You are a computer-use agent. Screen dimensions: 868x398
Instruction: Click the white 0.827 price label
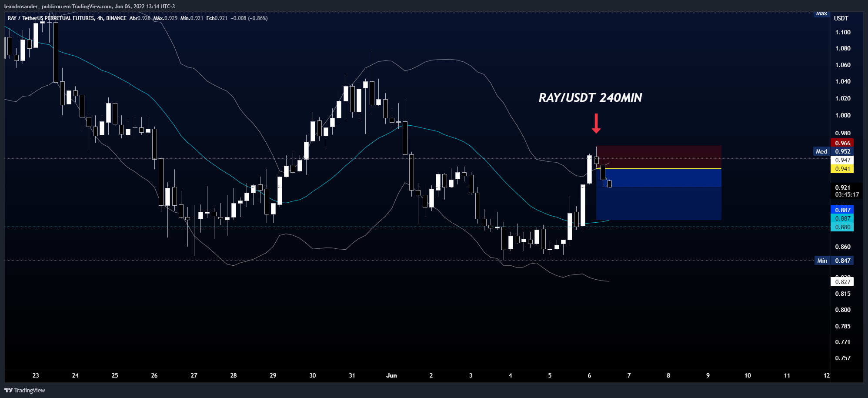[842, 282]
